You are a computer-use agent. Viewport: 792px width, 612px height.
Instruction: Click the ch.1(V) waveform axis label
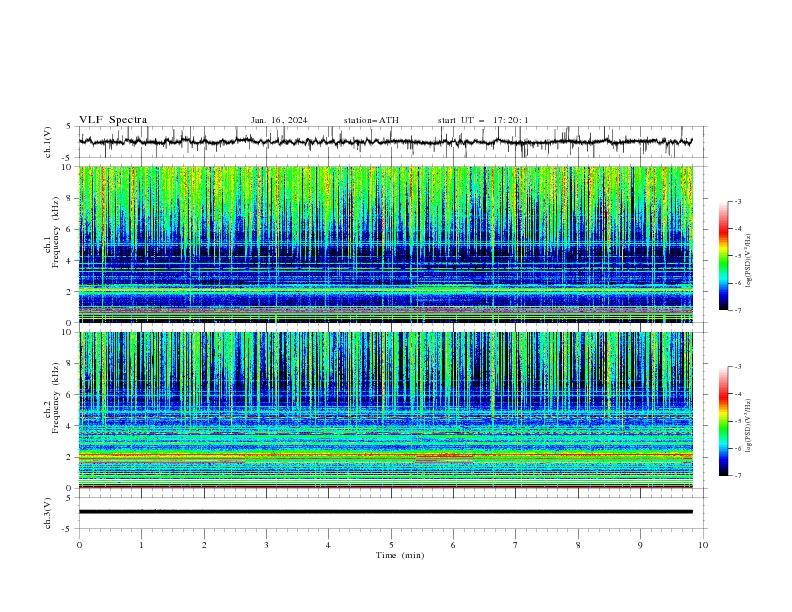pyautogui.click(x=48, y=142)
